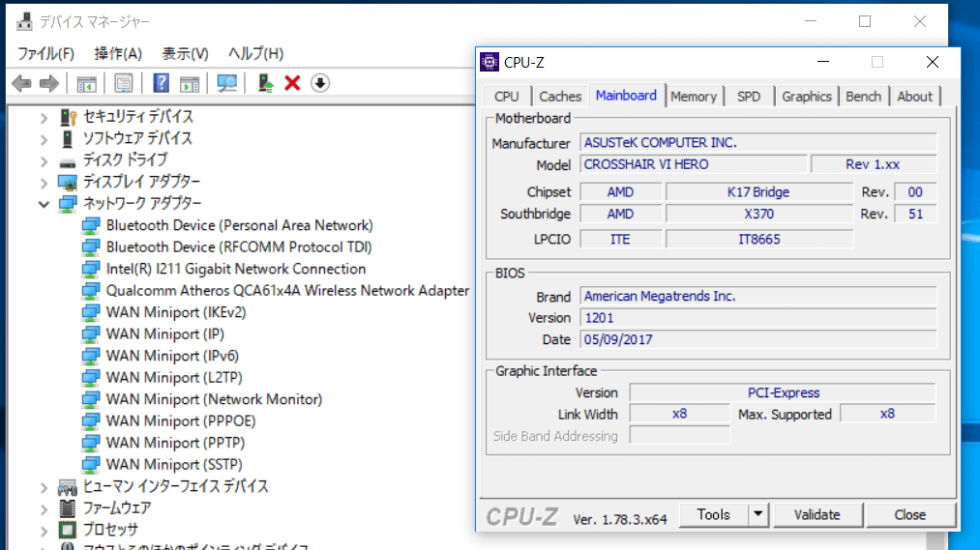Click the セキュリティ デバイス category icon
Screen dimensions: 980x550
coord(68,117)
